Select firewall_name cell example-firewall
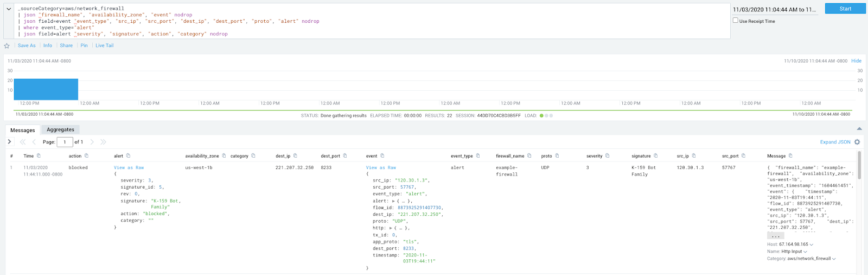868x275 pixels. tap(507, 171)
